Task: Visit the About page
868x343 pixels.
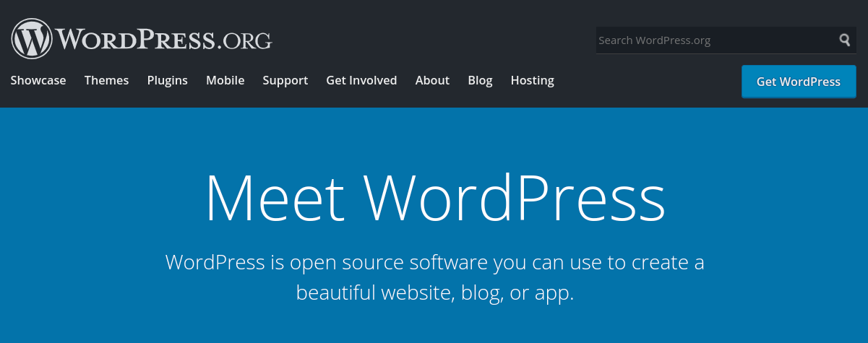Action: (x=432, y=80)
